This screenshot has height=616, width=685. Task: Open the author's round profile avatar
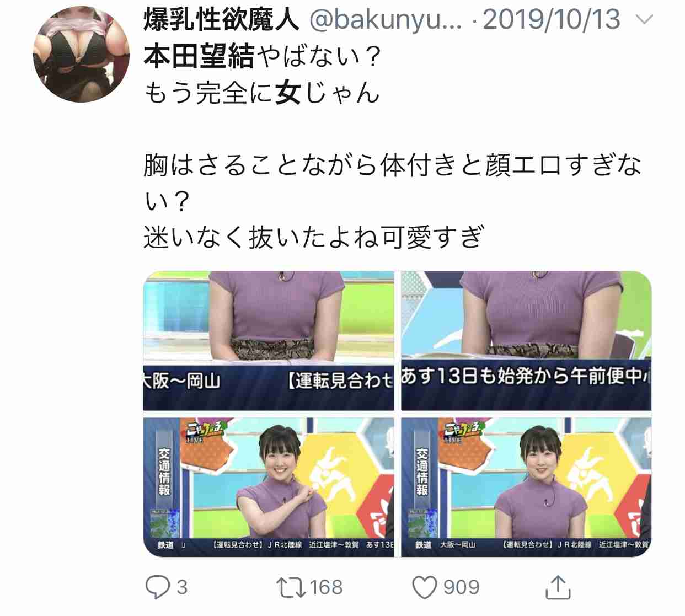point(81,54)
